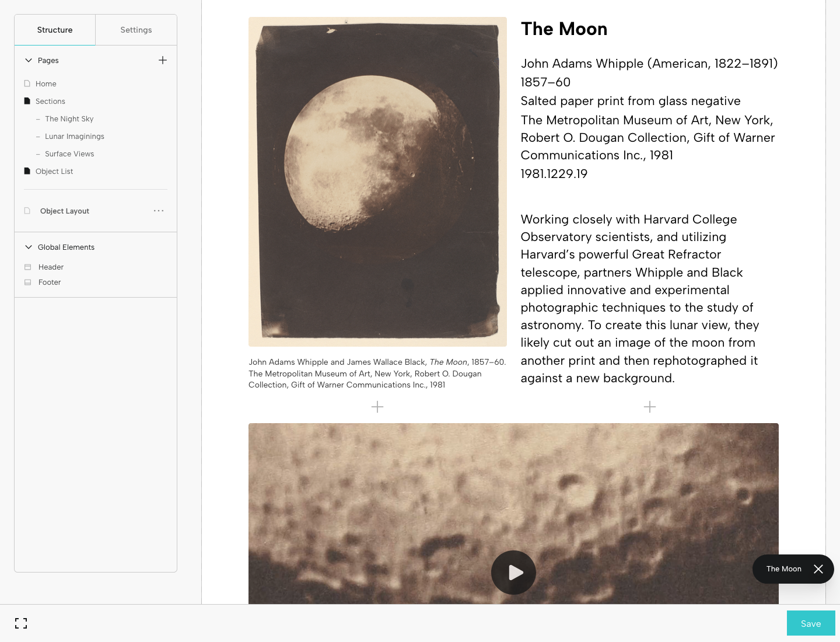Select the Sections page group
Viewport: 840px width, 642px height.
point(50,101)
